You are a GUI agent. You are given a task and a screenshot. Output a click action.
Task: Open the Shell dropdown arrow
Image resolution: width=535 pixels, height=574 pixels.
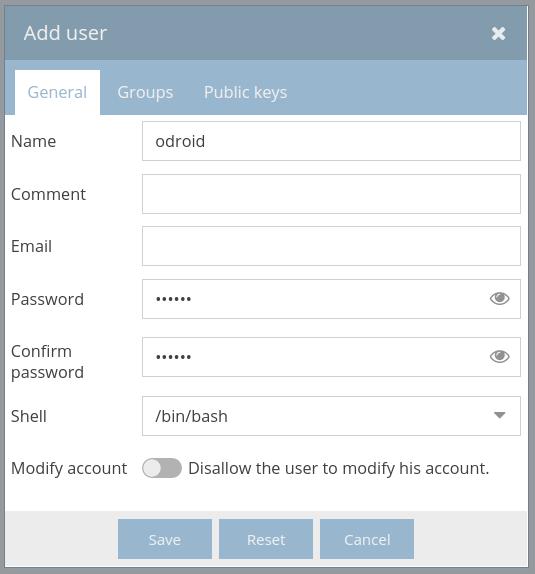(x=499, y=415)
